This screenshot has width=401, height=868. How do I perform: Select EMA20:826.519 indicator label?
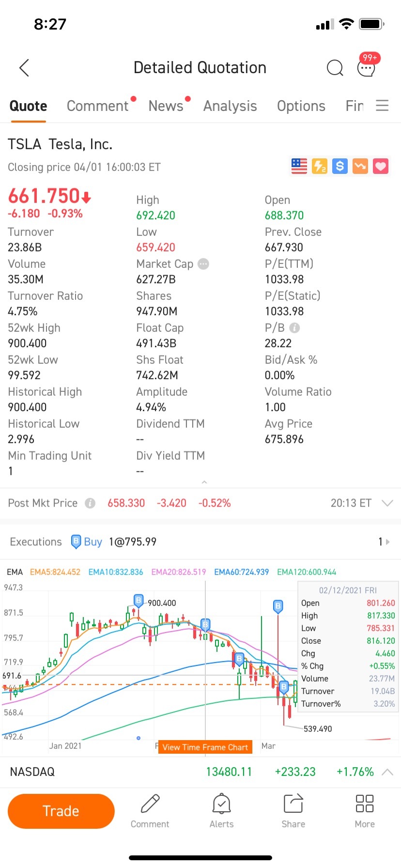click(179, 572)
